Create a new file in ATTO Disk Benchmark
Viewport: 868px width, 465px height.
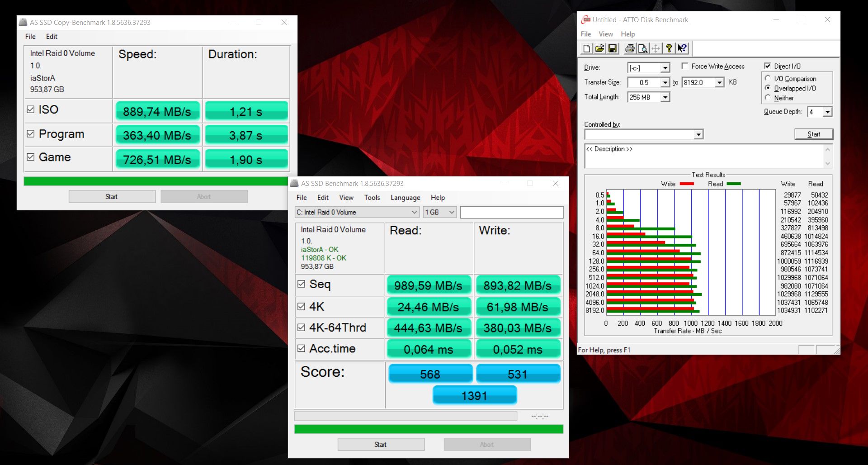(x=586, y=48)
